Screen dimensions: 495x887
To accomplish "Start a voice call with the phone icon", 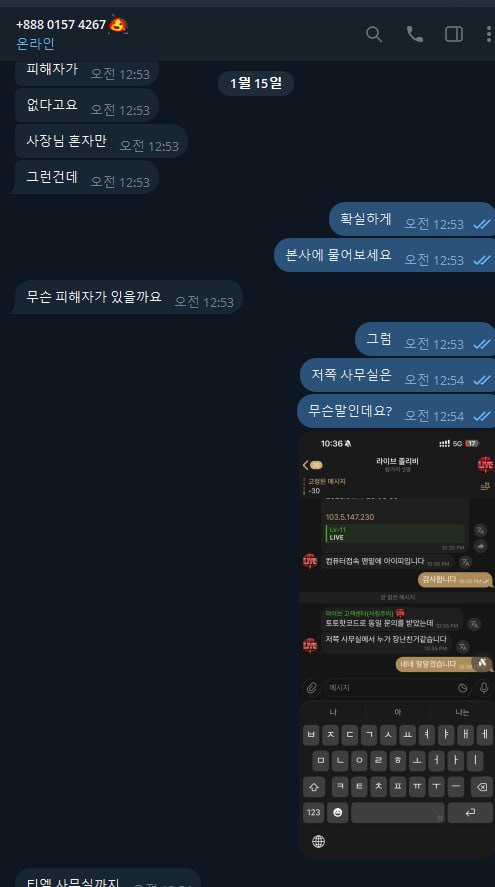I will 415,34.
